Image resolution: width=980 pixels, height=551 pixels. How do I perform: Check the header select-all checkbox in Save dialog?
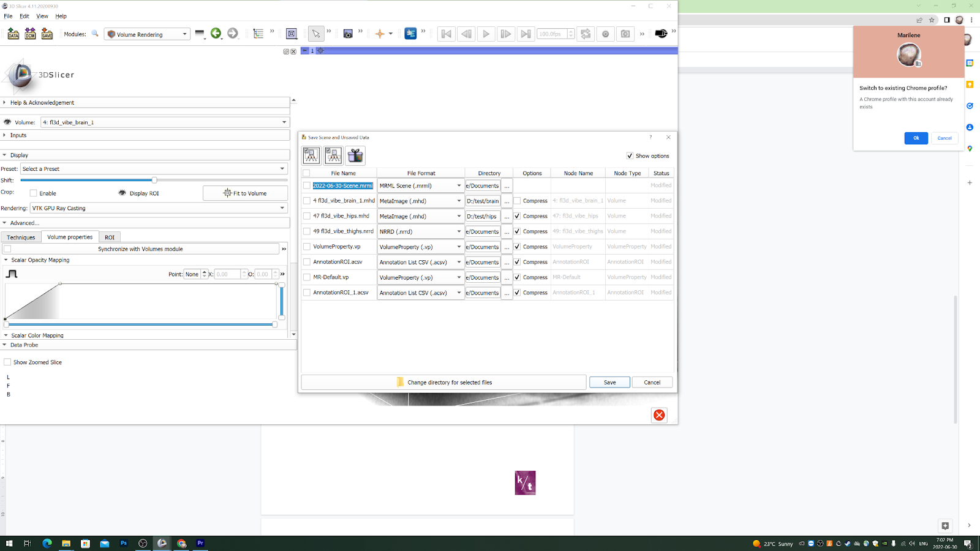click(306, 173)
